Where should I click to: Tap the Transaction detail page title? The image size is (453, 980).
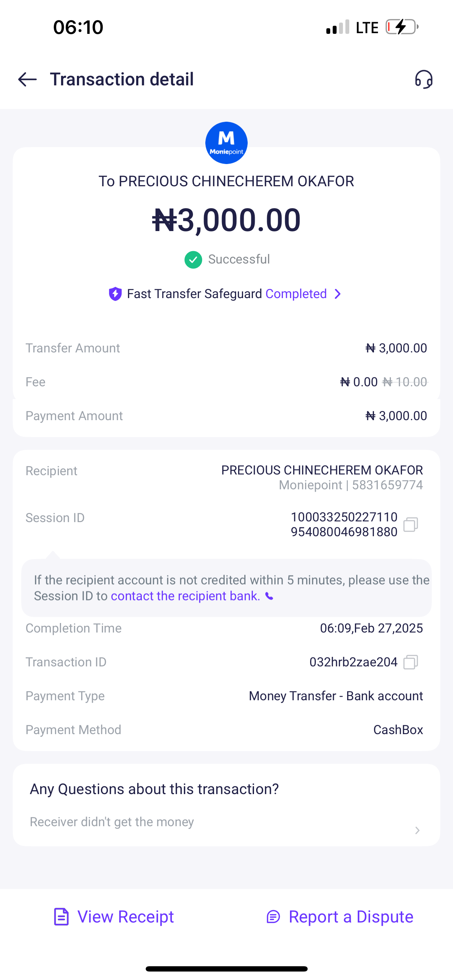(122, 79)
